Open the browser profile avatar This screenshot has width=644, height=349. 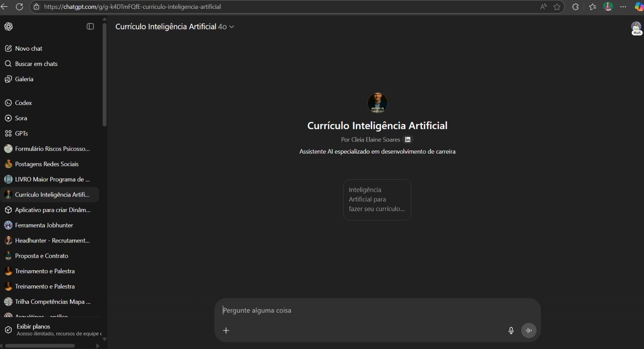pos(608,7)
